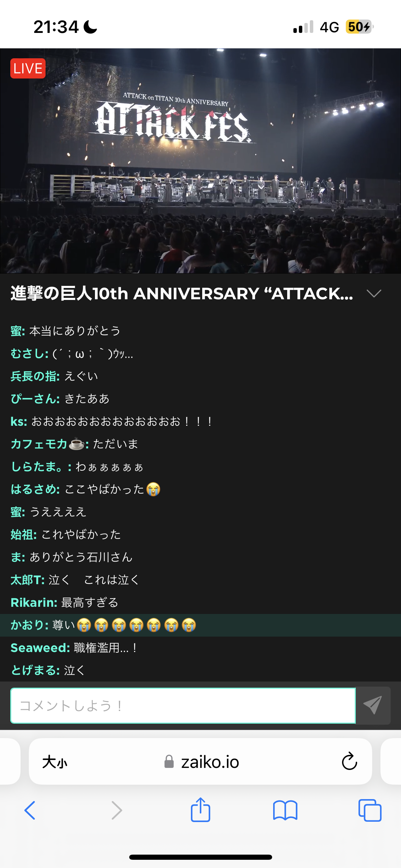Open the Safari tabs overview icon
Screen dimensions: 401x868
370,810
